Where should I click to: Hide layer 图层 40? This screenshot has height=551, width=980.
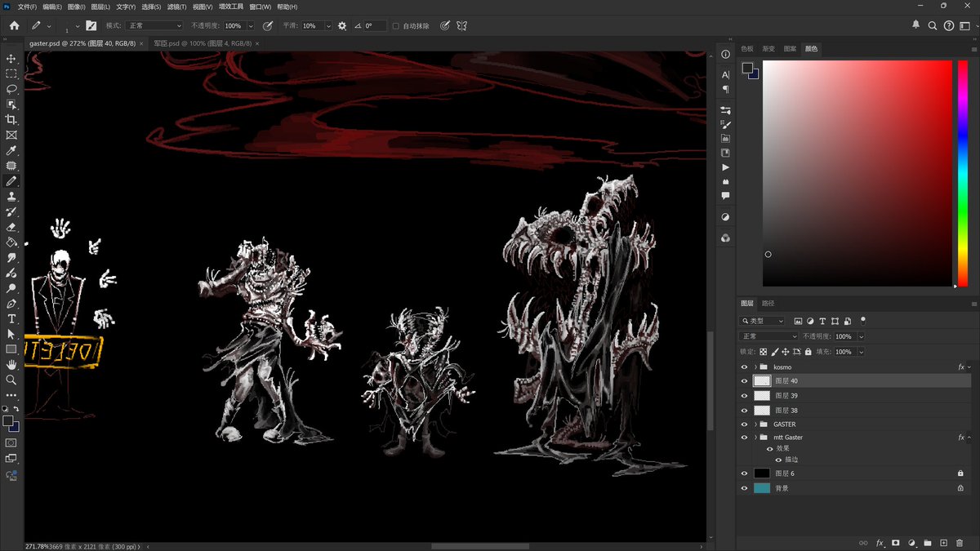point(744,381)
